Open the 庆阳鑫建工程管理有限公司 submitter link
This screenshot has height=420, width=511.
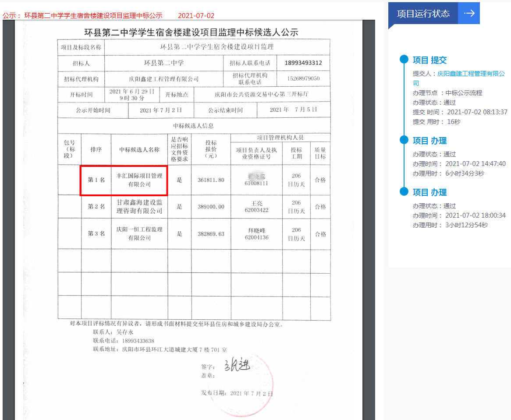(x=459, y=78)
